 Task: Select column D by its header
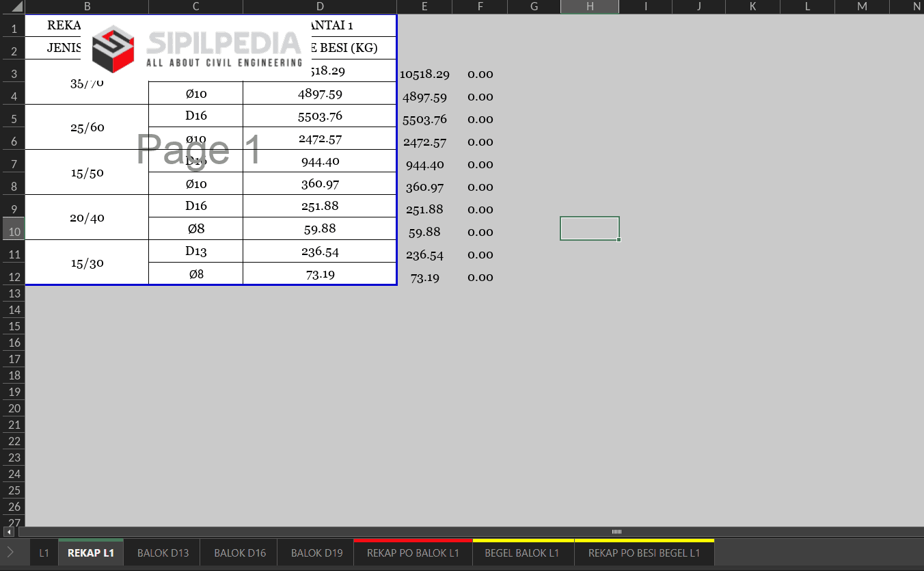point(320,7)
